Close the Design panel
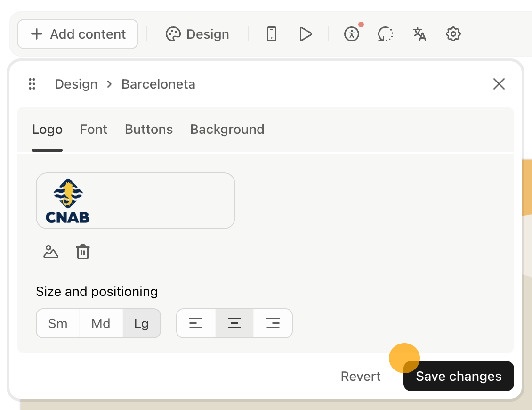The height and width of the screenshot is (410, 532). pos(499,84)
